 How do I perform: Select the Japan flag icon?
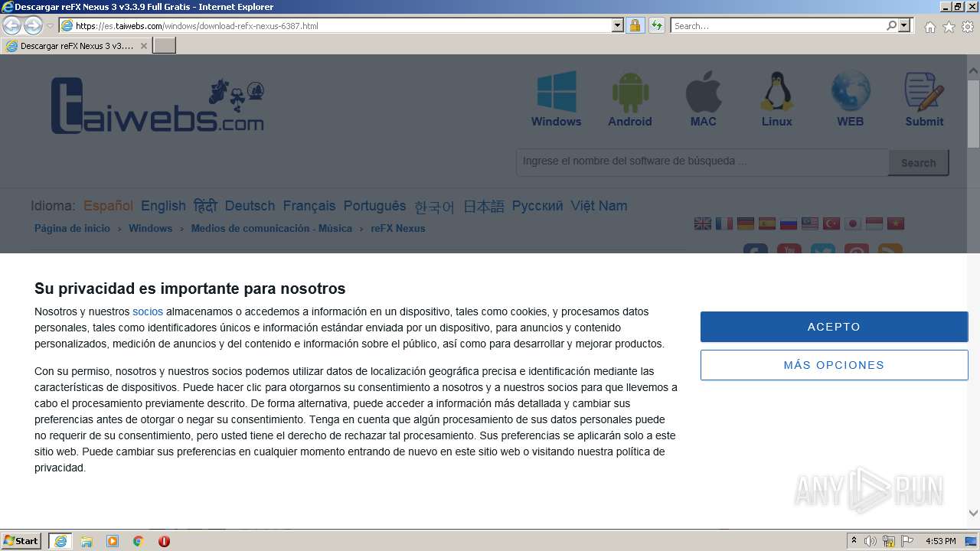tap(853, 223)
